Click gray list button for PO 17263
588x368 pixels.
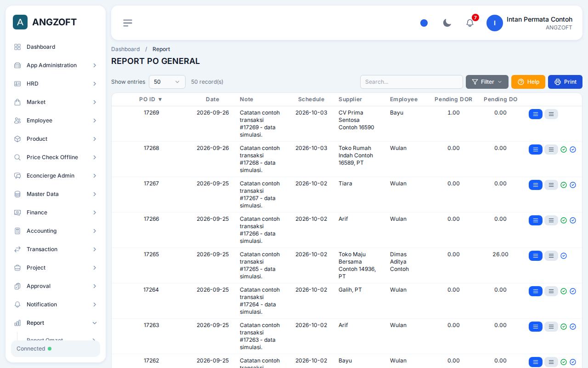pyautogui.click(x=551, y=327)
